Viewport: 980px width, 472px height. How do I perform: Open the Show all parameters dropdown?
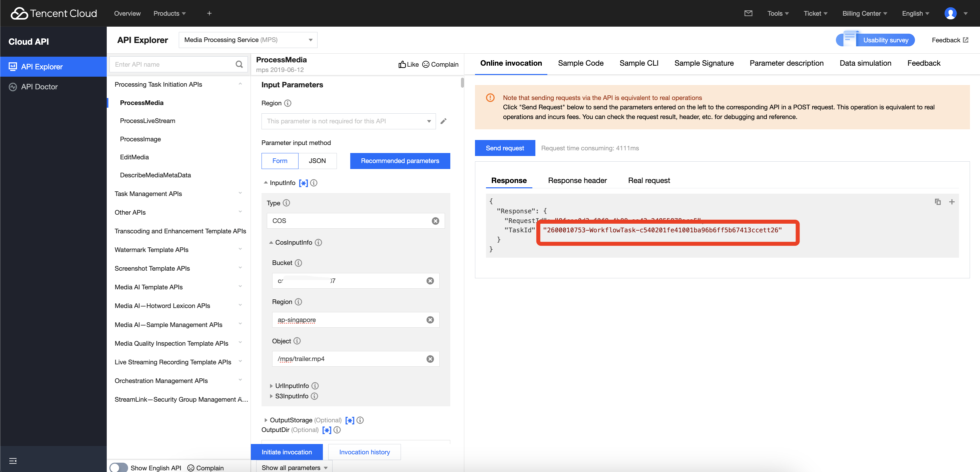click(294, 467)
